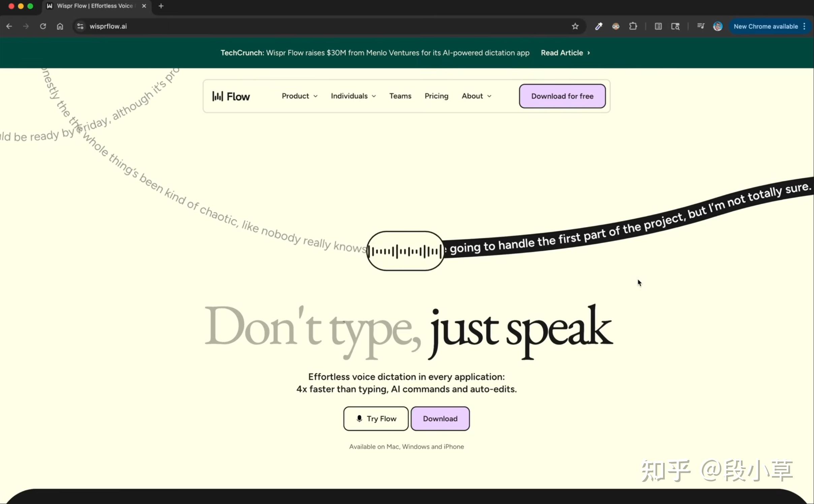Click the eyedropper extension icon

click(x=599, y=26)
